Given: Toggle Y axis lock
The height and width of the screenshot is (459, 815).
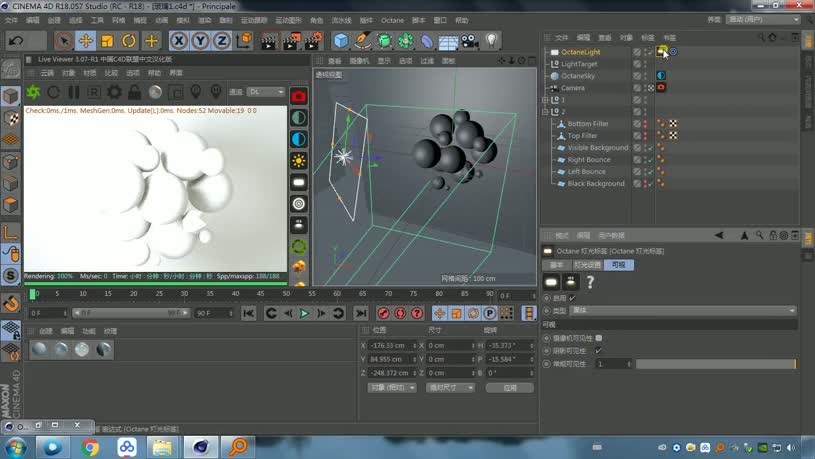Looking at the screenshot, I should tap(200, 41).
